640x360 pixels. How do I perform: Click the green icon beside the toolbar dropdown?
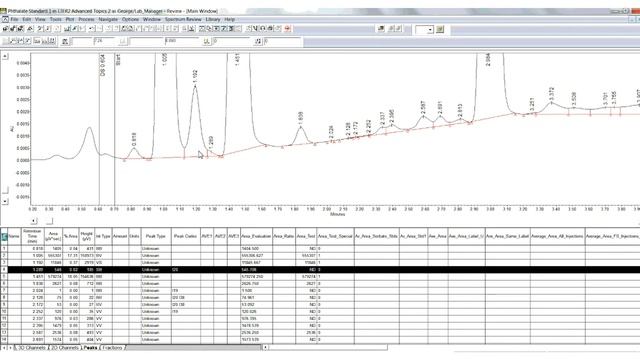pyautogui.click(x=440, y=29)
